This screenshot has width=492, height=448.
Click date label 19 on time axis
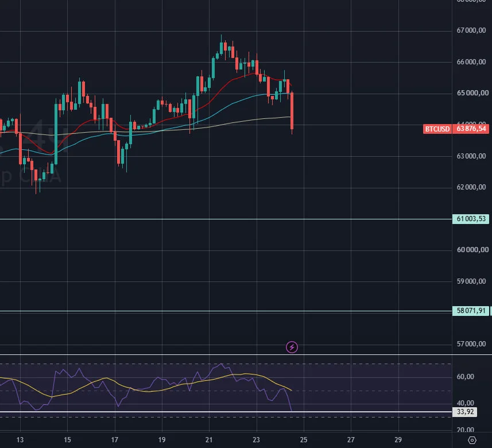pyautogui.click(x=161, y=440)
